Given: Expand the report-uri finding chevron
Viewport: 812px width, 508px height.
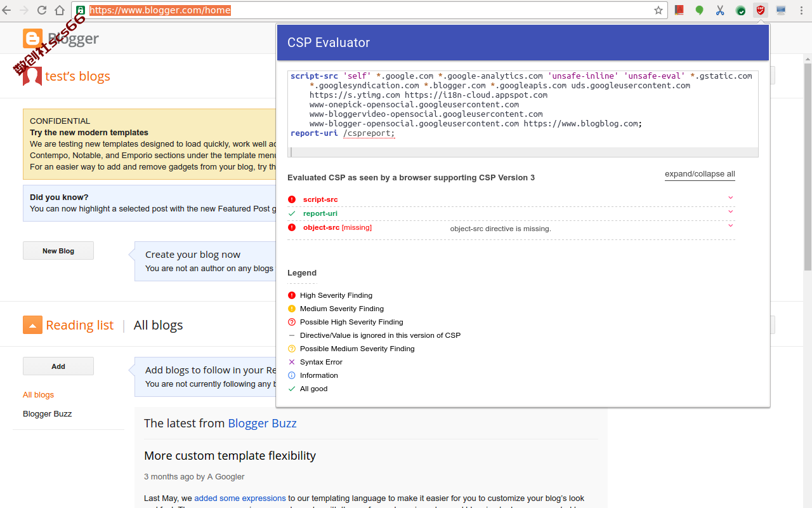Looking at the screenshot, I should 731,211.
